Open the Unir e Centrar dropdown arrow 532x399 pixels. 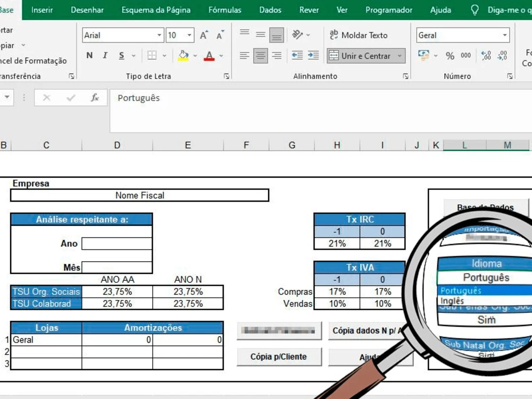(x=400, y=56)
